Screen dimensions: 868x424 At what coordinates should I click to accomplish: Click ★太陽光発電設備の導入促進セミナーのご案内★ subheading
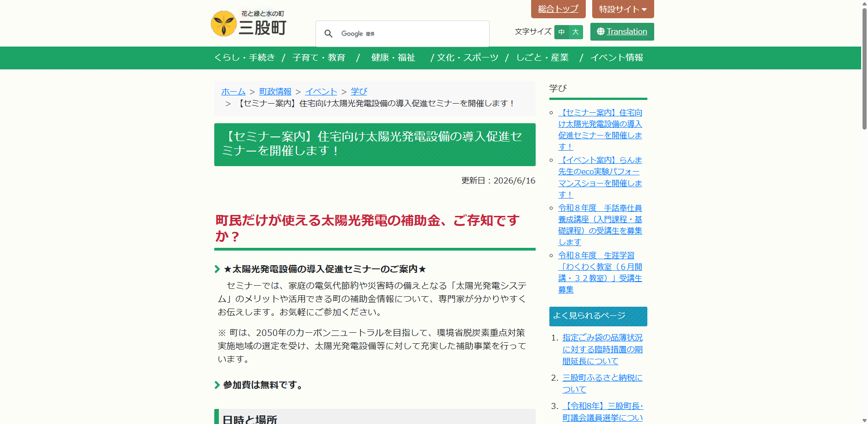click(x=325, y=269)
